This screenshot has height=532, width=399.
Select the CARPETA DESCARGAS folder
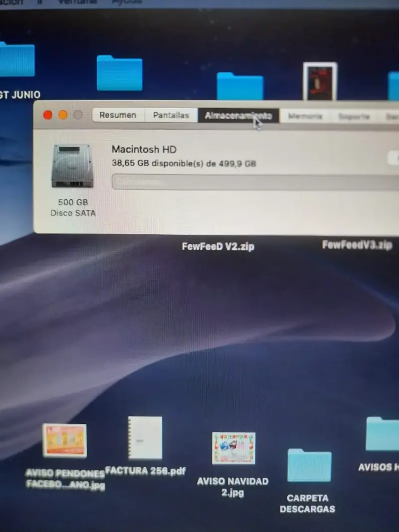coord(309,465)
